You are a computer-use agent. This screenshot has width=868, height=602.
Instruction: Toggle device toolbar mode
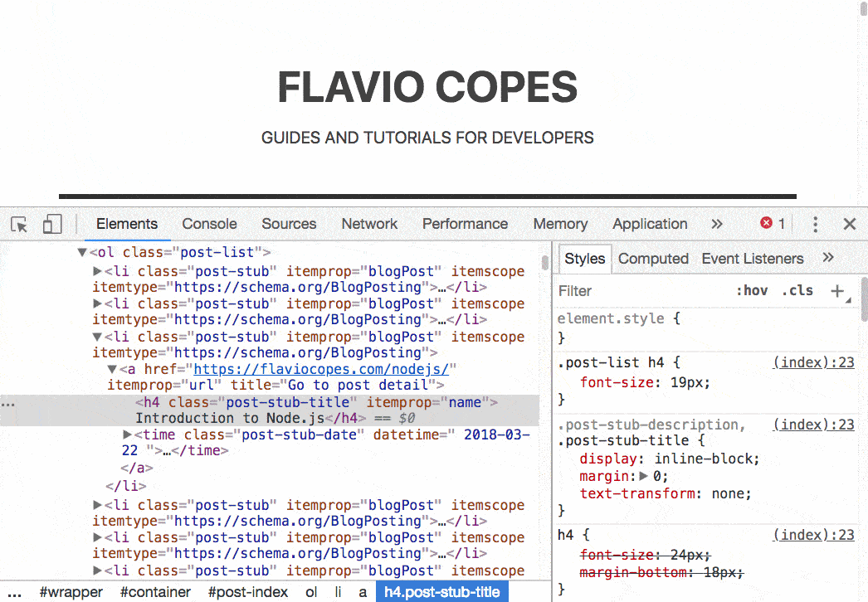(51, 224)
